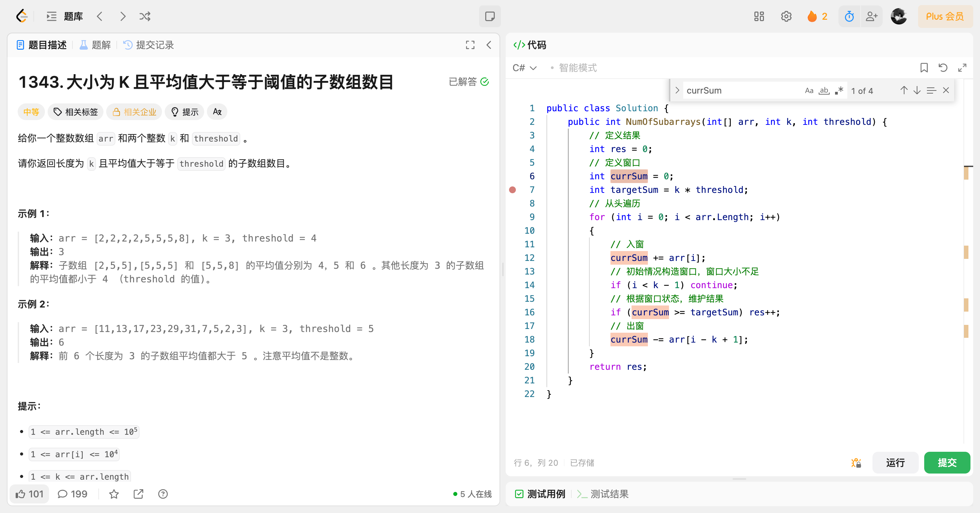This screenshot has width=980, height=513.
Task: Click the shuffle random problem icon
Action: pos(145,16)
